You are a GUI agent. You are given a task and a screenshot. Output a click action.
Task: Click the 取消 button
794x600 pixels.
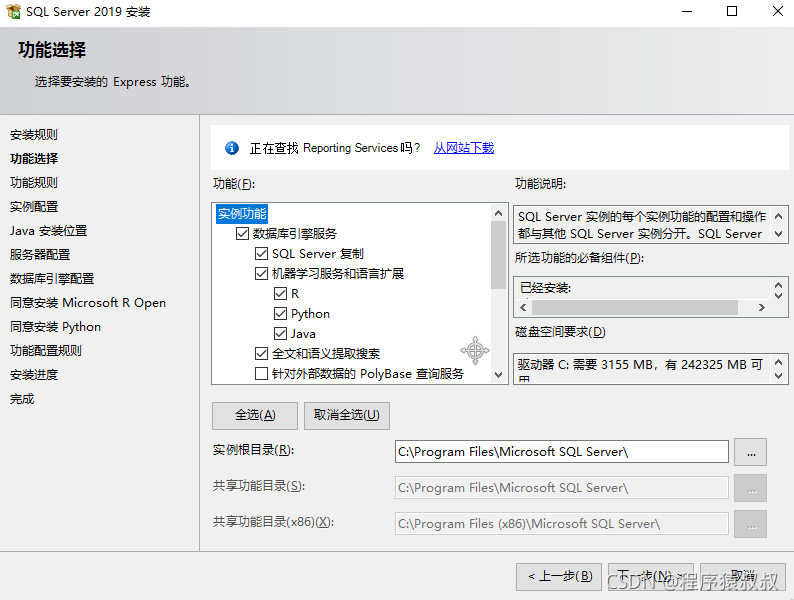(743, 577)
